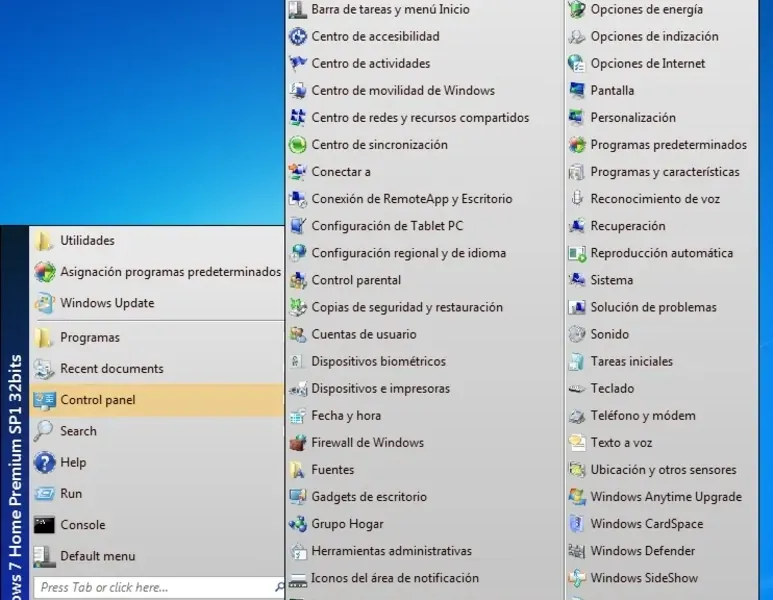Click the black Console icon

click(44, 525)
